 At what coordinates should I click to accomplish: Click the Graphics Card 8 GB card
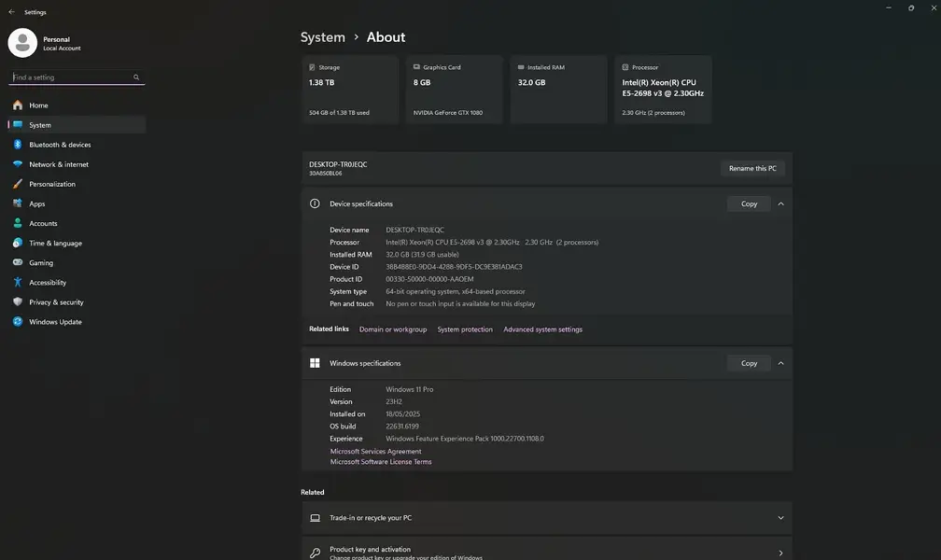pyautogui.click(x=455, y=90)
